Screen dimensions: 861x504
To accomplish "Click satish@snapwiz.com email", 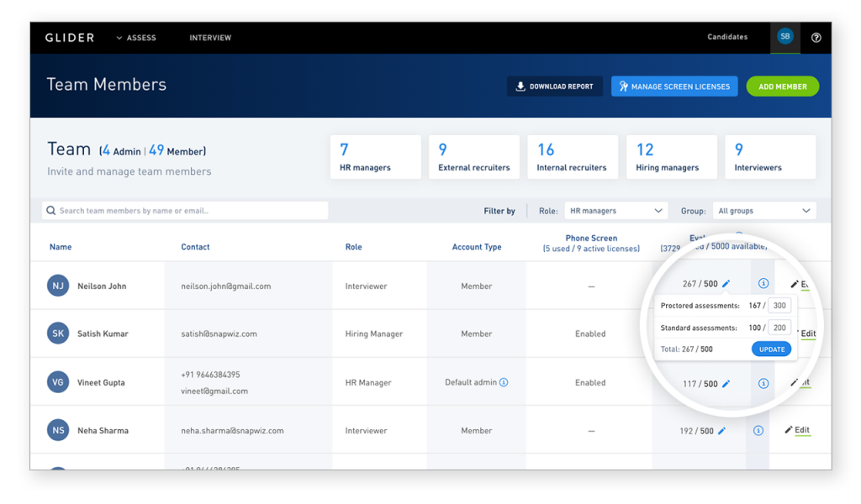I will tap(219, 333).
